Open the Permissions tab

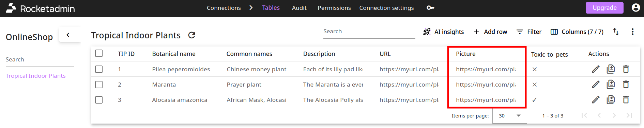pos(334,8)
